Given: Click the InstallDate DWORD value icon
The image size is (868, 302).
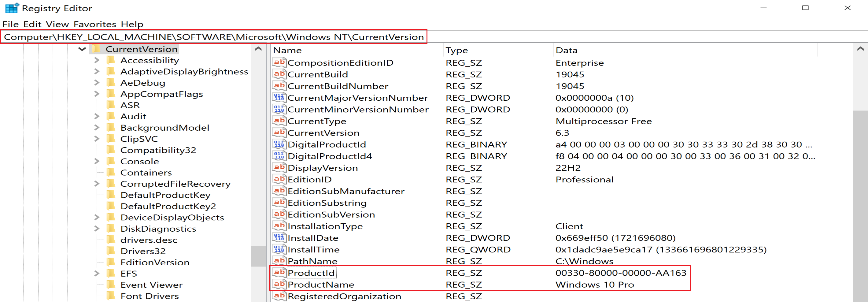Looking at the screenshot, I should click(279, 238).
